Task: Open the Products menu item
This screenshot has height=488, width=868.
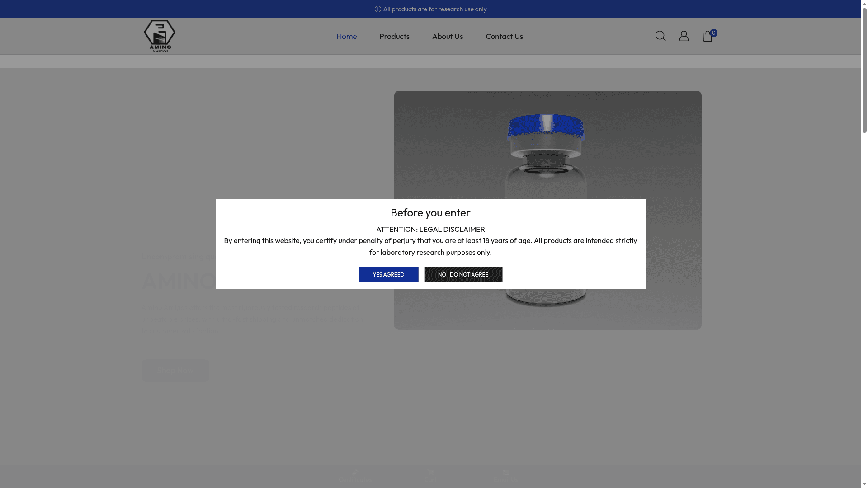Action: 394,36
